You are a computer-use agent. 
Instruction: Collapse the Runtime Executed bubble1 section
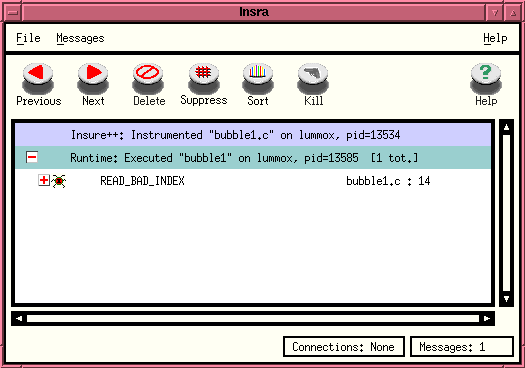tap(32, 157)
